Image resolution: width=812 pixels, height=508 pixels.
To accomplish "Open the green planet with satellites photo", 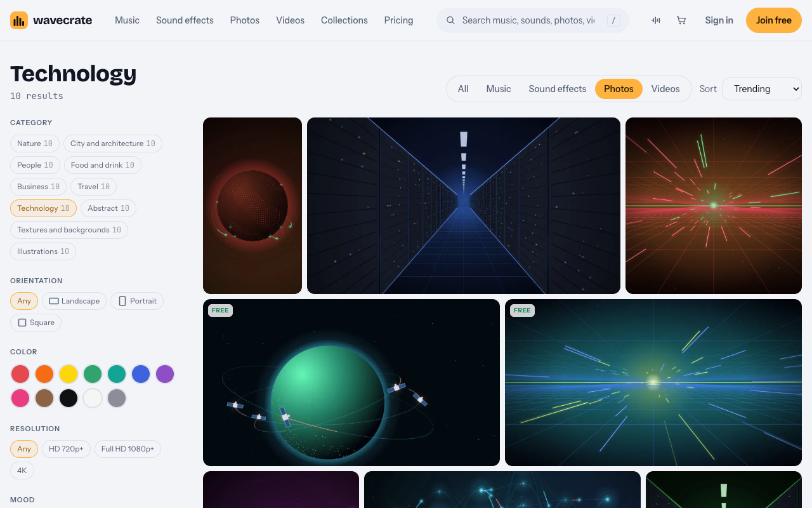I will point(351,382).
